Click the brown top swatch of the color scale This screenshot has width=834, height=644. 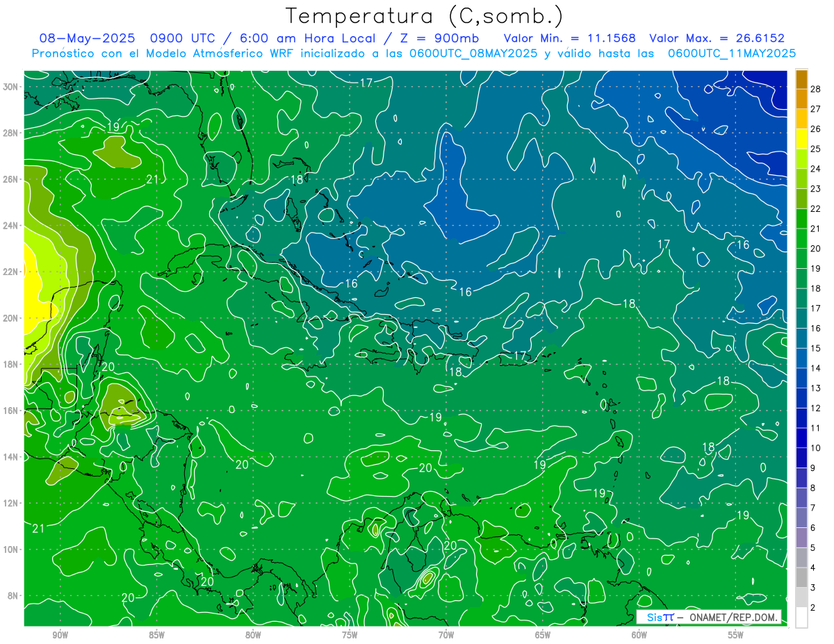pyautogui.click(x=801, y=80)
